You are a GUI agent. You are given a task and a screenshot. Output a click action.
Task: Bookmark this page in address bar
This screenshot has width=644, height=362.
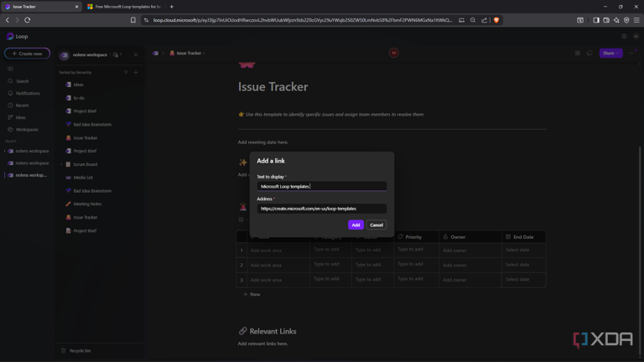pyautogui.click(x=133, y=20)
